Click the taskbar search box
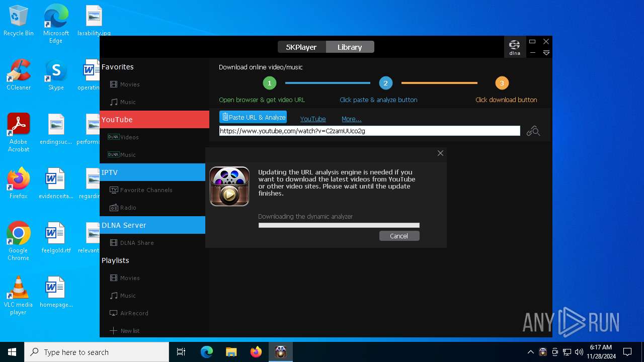Image resolution: width=644 pixels, height=362 pixels. click(x=97, y=352)
